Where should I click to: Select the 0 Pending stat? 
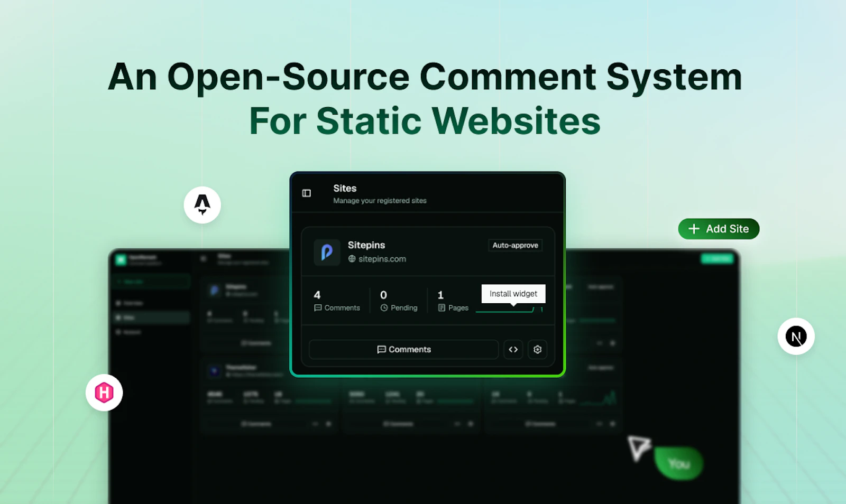[x=399, y=301]
